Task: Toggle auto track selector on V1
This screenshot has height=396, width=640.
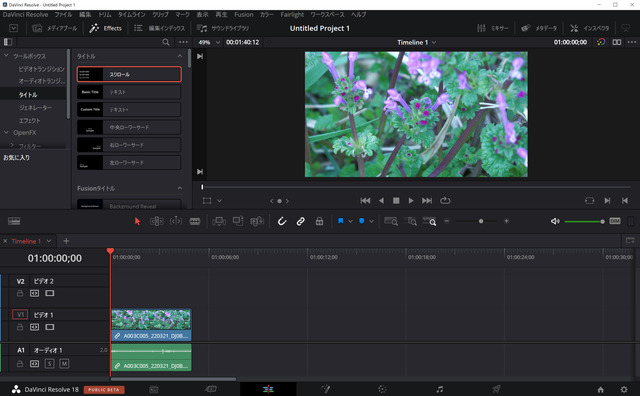Action: (35, 327)
